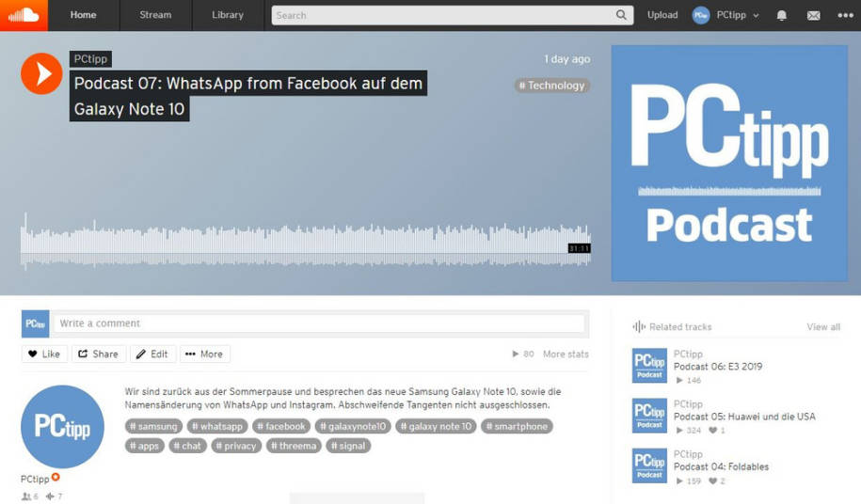The width and height of the screenshot is (861, 504).
Task: Open Podcast 06: E3 2019 thumbnail
Action: (649, 365)
